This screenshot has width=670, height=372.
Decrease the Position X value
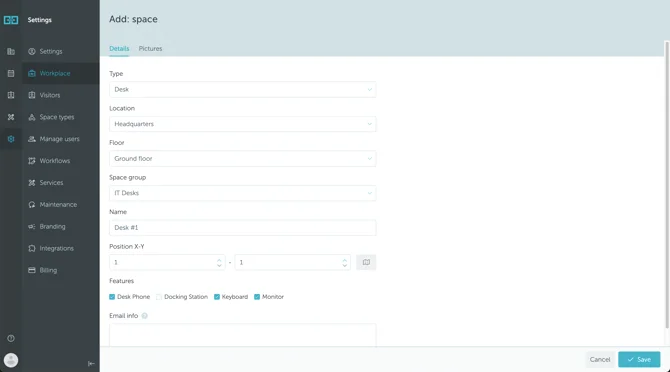tap(219, 265)
